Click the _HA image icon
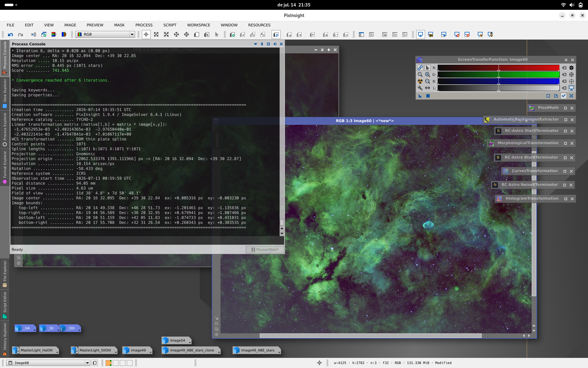 [x=25, y=328]
